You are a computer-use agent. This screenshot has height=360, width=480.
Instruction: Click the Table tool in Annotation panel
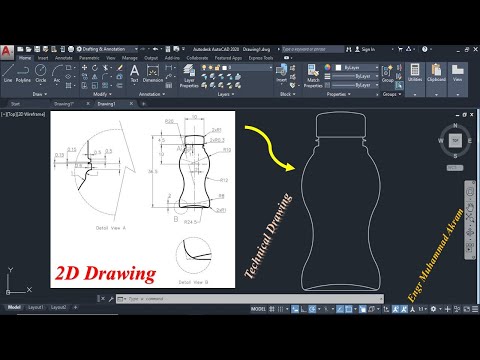169,86
